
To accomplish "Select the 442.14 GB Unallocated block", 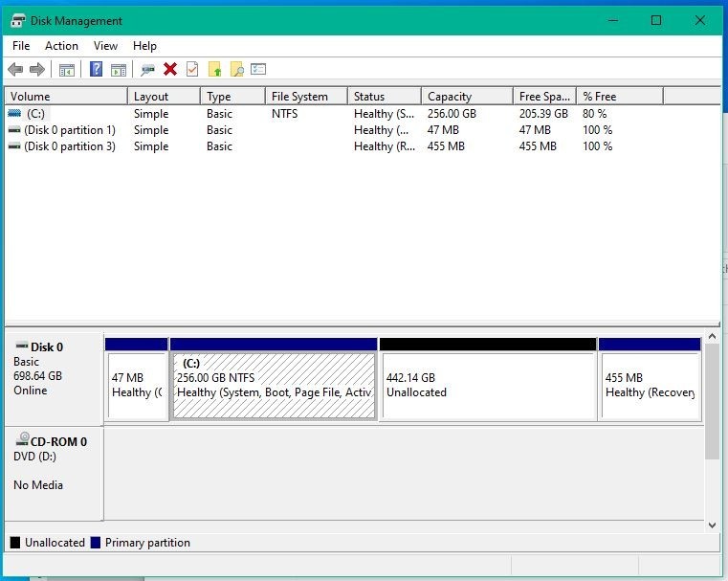I will point(488,379).
